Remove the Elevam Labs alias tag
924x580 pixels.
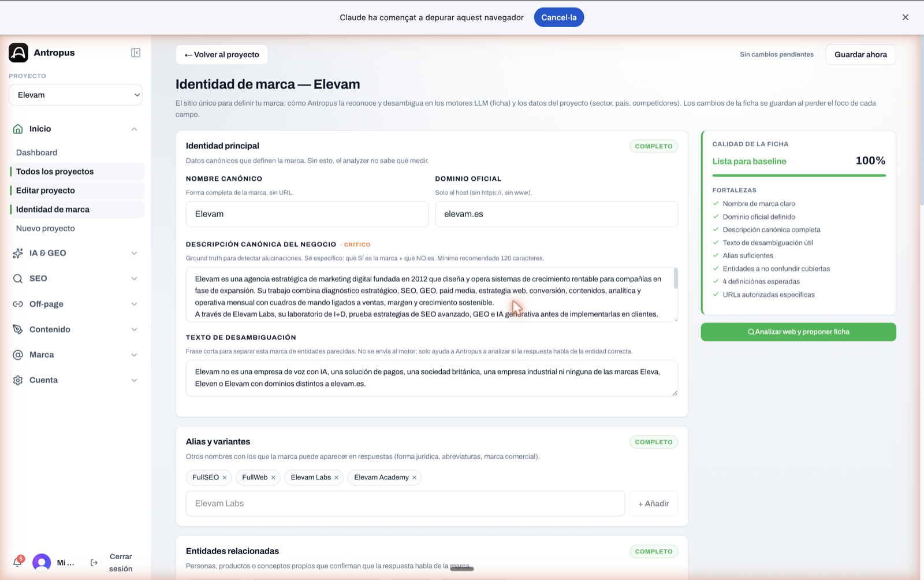pyautogui.click(x=336, y=478)
